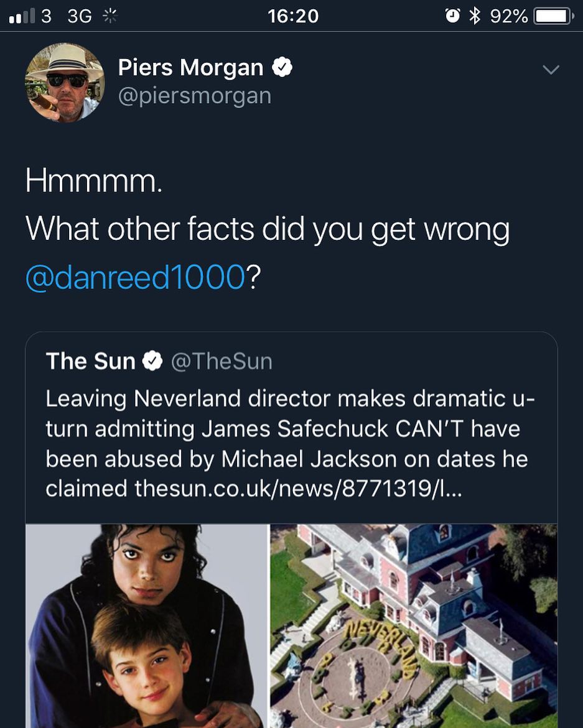583x728 pixels.
Task: Open the @TheSun handle in quoted tweet
Action: pos(222,361)
